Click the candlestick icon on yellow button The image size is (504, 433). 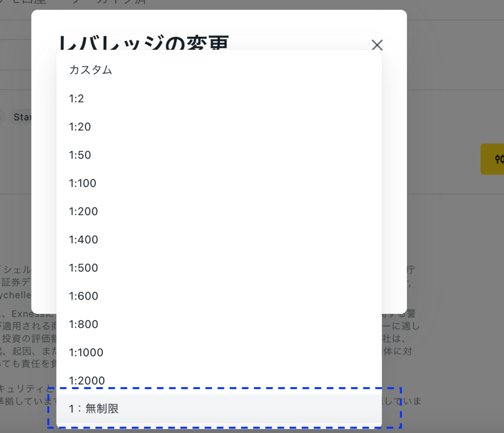click(x=499, y=159)
